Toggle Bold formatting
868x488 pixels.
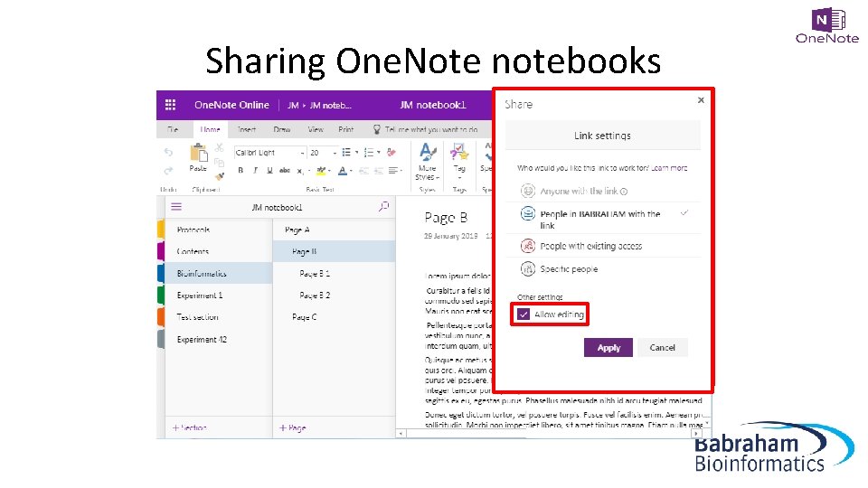(241, 171)
